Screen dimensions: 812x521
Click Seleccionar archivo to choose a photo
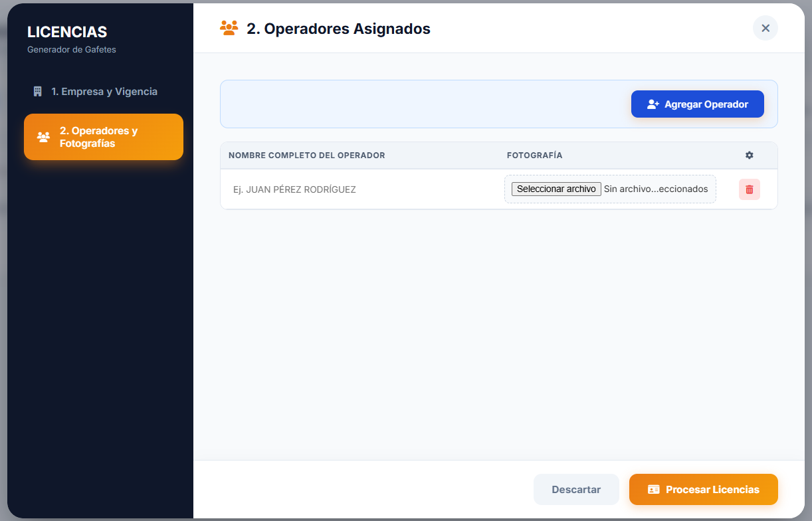pyautogui.click(x=556, y=189)
